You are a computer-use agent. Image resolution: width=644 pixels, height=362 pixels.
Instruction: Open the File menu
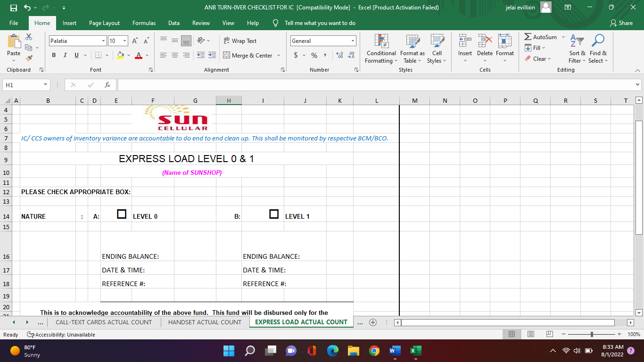click(x=14, y=23)
